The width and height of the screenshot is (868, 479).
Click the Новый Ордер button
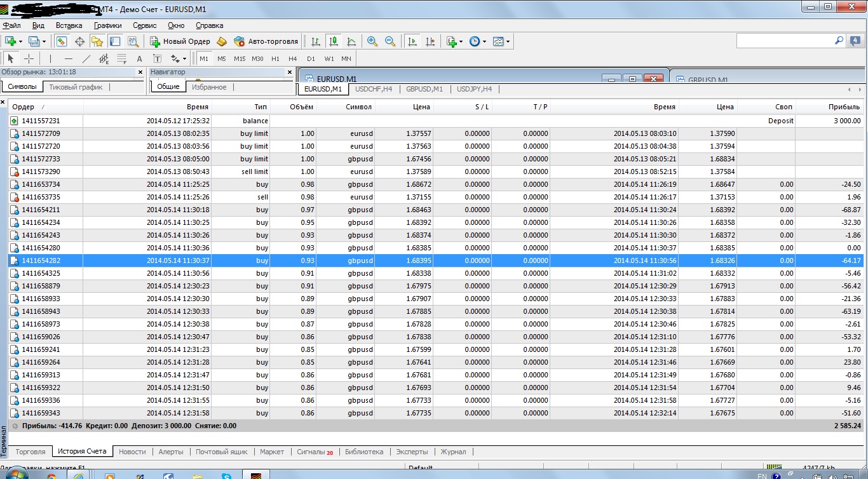pos(180,41)
